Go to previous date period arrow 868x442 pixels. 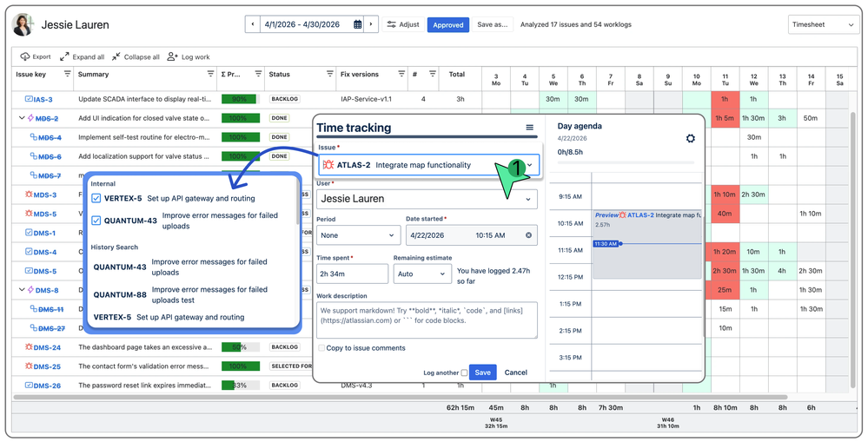point(253,24)
